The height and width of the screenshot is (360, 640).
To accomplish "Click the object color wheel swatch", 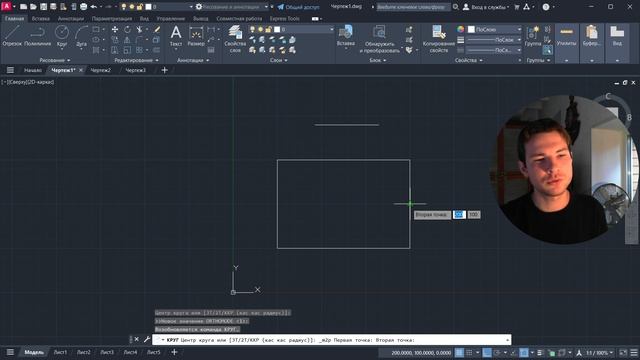I will pyautogui.click(x=460, y=29).
